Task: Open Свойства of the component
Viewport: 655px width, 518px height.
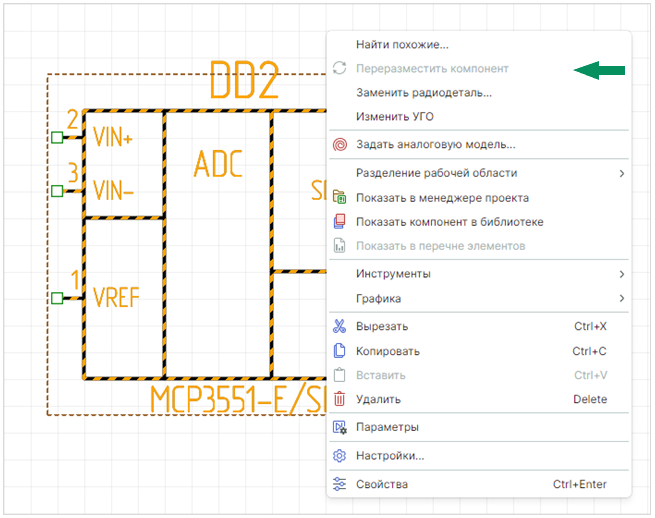Action: 479,484
